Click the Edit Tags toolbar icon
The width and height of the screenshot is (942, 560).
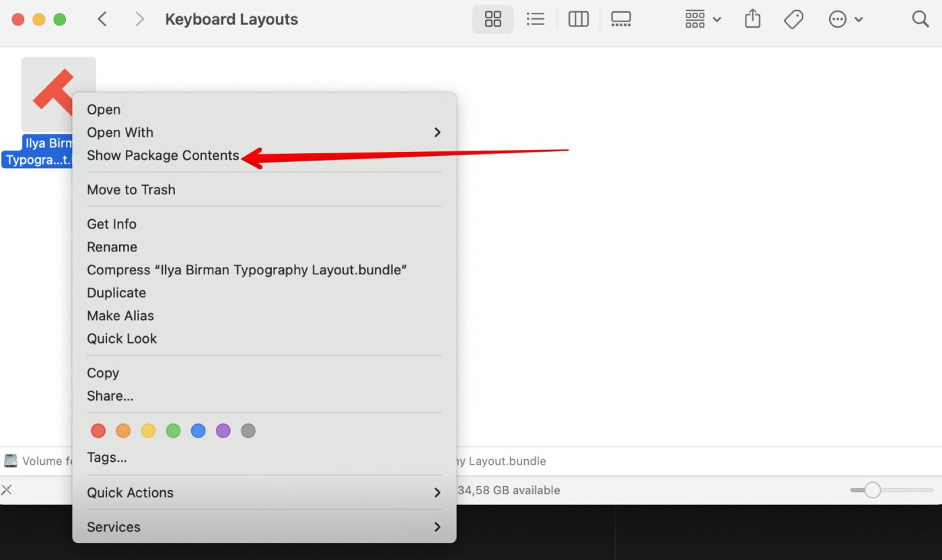tap(793, 19)
